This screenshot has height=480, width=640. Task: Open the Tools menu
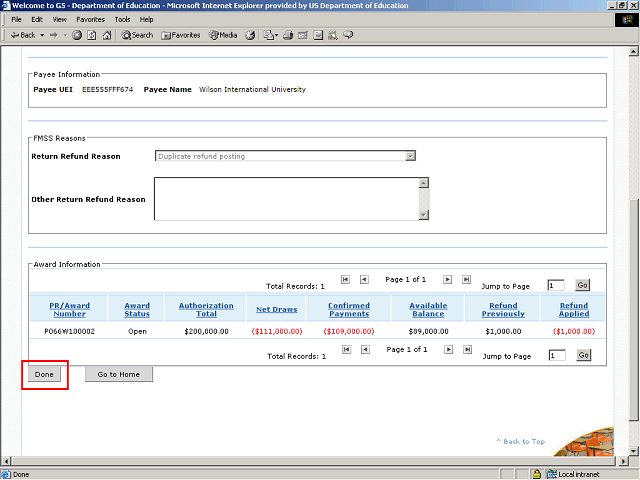(122, 19)
